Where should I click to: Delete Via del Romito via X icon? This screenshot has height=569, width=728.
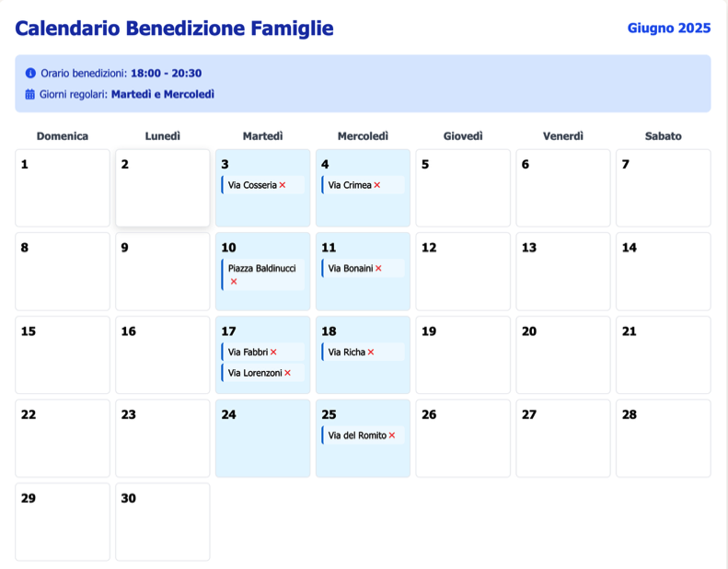392,435
